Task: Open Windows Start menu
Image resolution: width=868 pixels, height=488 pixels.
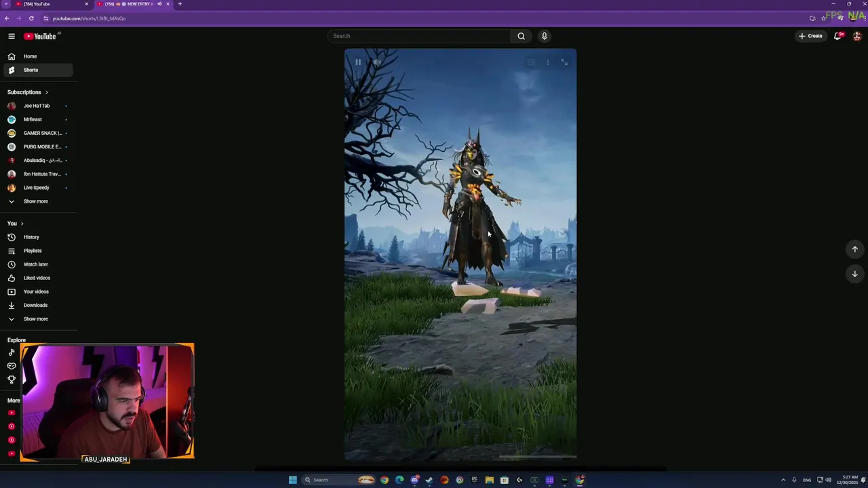Action: [x=293, y=480]
